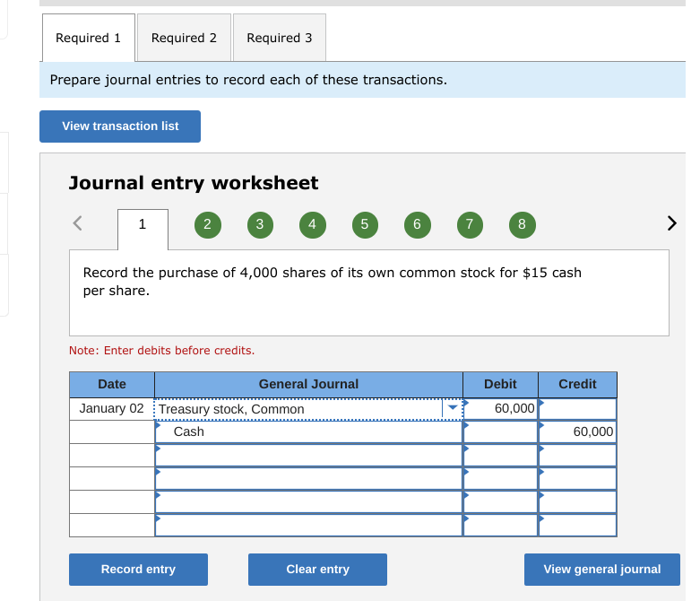This screenshot has height=601, width=700.
Task: Click the Clear entry button
Action: coord(317,570)
